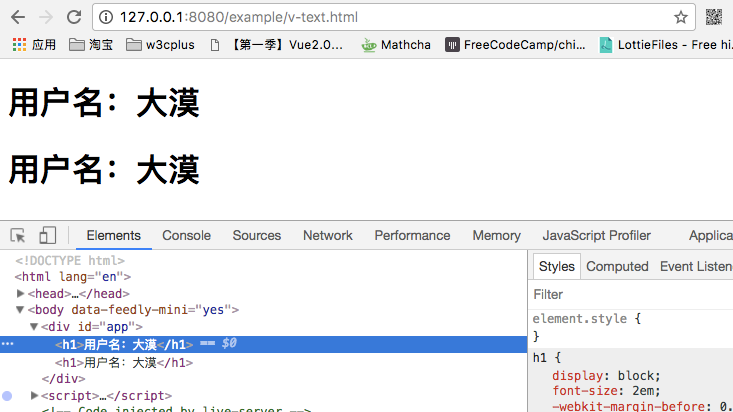Switch to the Network tab
Image resolution: width=733 pixels, height=412 pixels.
click(328, 235)
